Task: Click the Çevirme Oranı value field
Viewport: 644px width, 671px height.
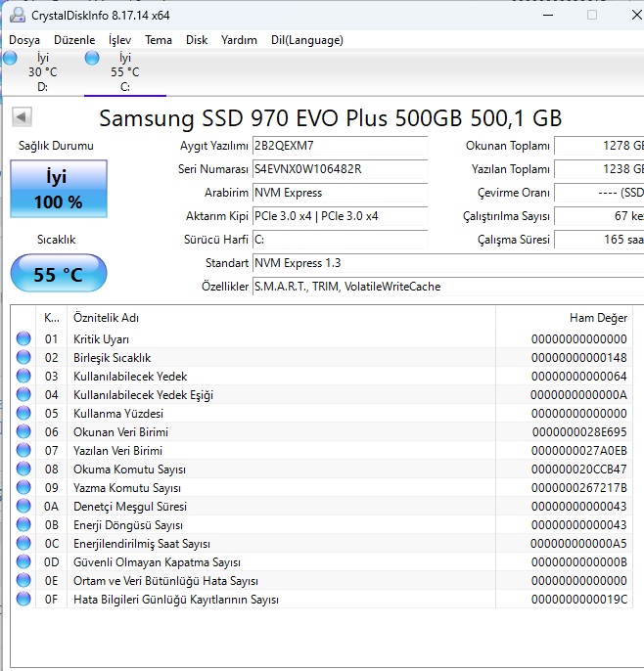Action: [599, 193]
